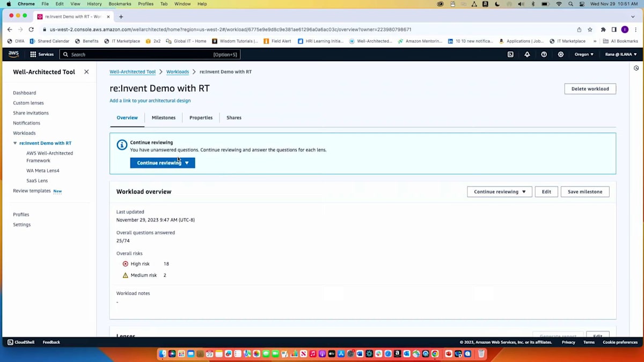
Task: Open the AWS console home logo
Action: (x=14, y=54)
